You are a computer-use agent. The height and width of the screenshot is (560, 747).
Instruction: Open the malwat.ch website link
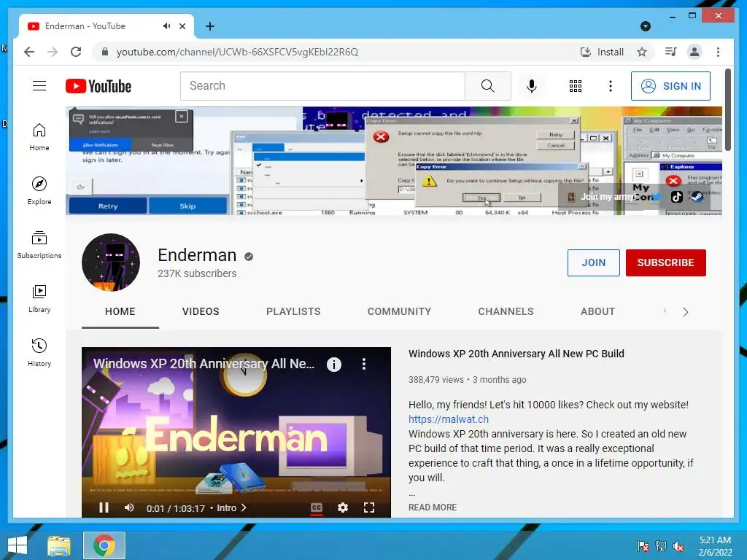(x=449, y=419)
